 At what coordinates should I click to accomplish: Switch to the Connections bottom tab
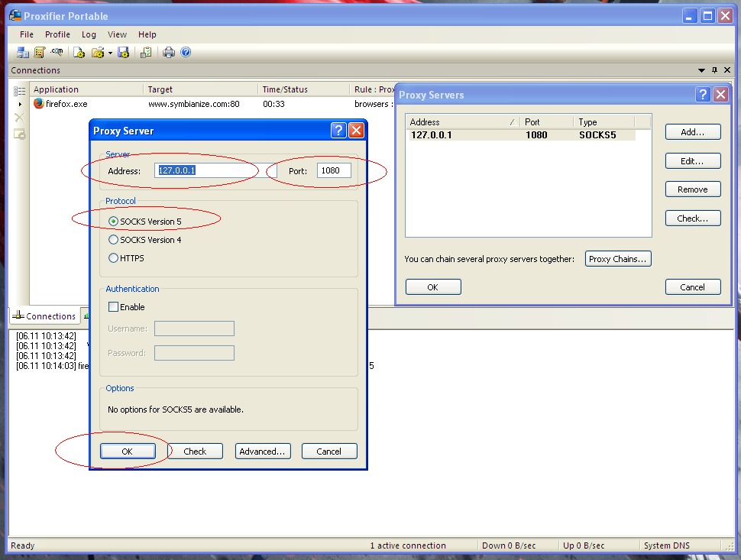44,316
